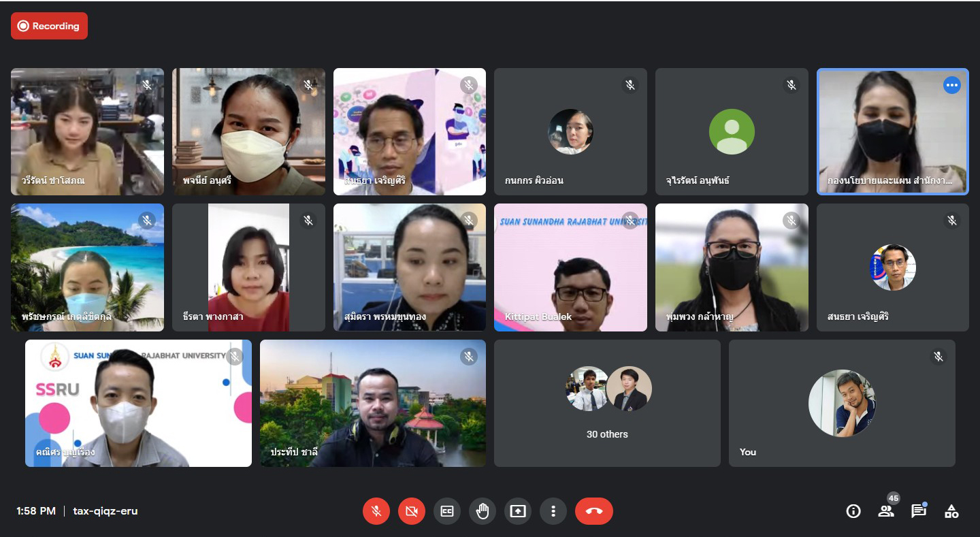Show the participants list with 45 badge

tap(885, 511)
